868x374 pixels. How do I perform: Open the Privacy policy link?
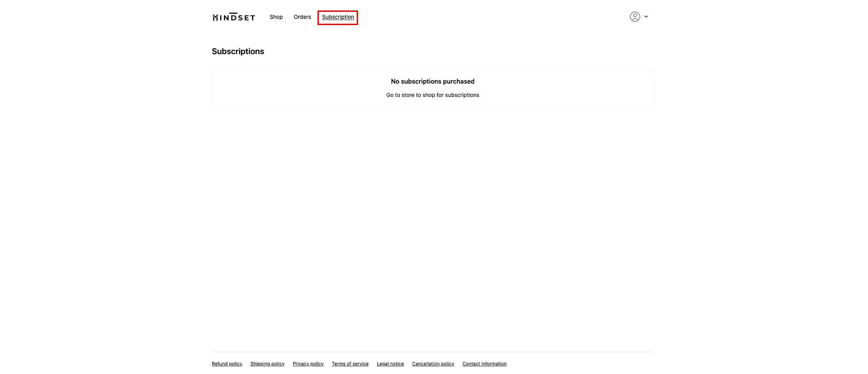[x=308, y=364]
